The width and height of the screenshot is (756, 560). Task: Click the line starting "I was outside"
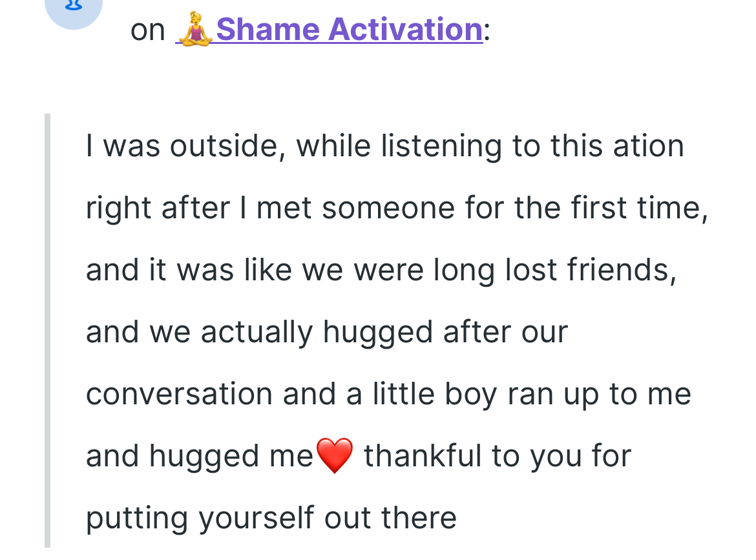click(x=384, y=146)
